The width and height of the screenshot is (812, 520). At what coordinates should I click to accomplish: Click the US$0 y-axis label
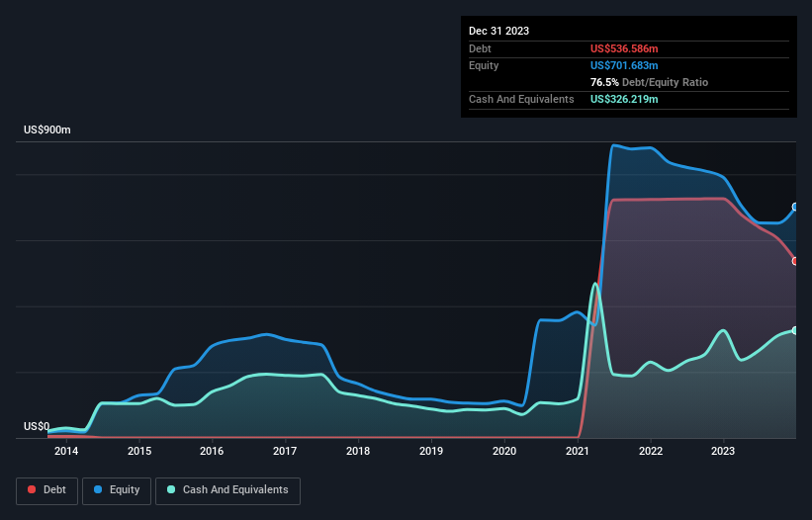(x=37, y=426)
